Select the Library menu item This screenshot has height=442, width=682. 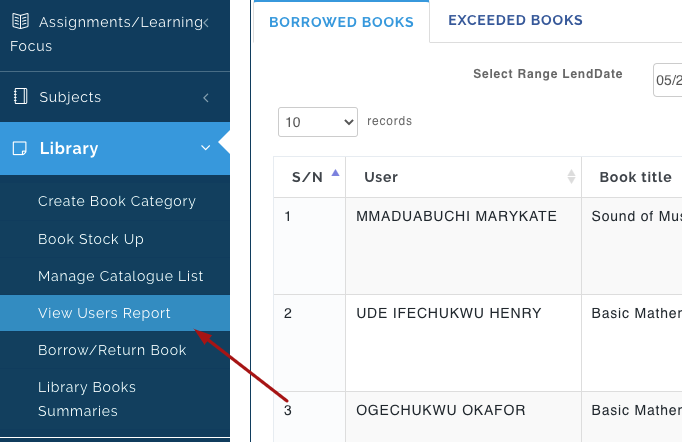tap(115, 148)
